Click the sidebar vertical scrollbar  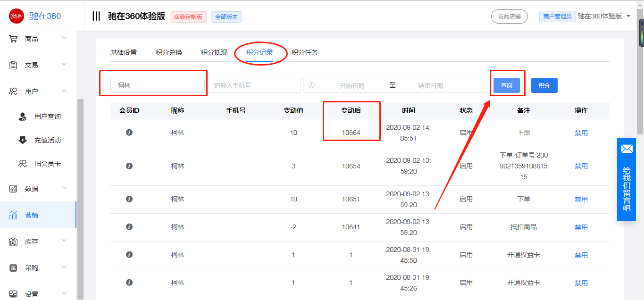pos(80,199)
